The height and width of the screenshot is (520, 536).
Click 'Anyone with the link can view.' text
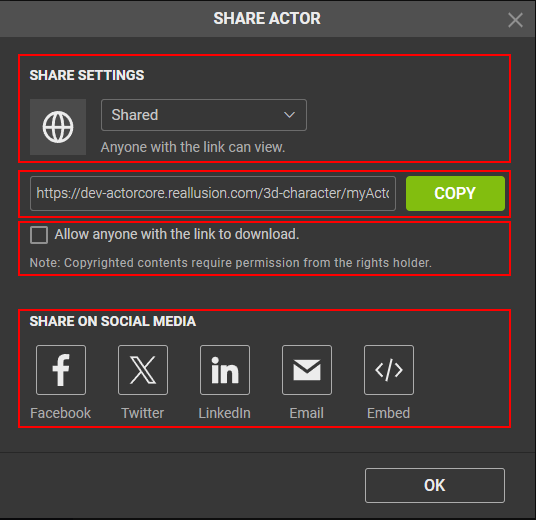click(193, 147)
